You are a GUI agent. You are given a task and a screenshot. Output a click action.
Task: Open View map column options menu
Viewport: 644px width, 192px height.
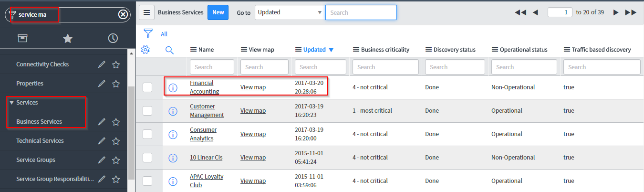244,50
